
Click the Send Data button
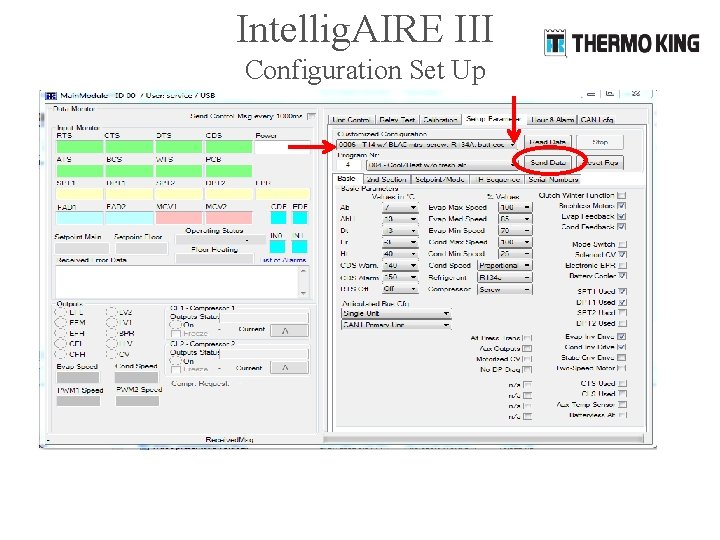(x=548, y=162)
